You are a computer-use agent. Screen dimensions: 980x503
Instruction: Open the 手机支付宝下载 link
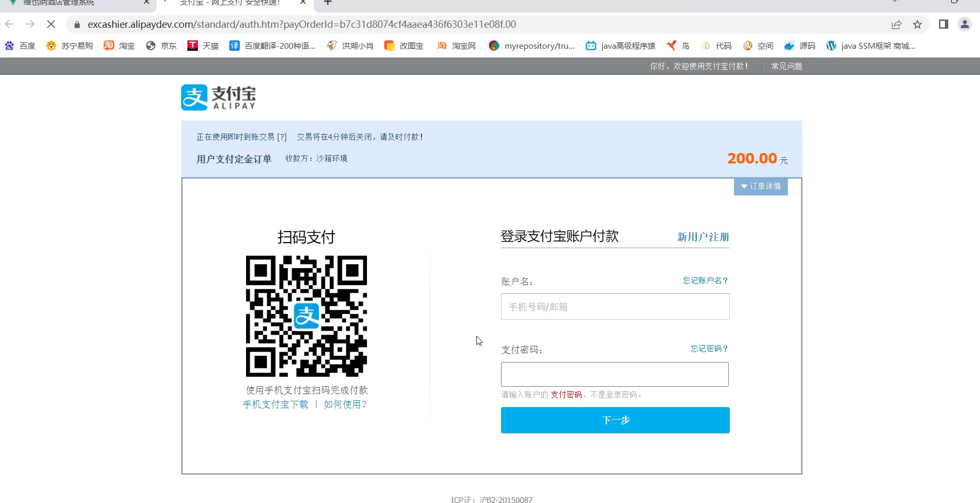tap(275, 404)
